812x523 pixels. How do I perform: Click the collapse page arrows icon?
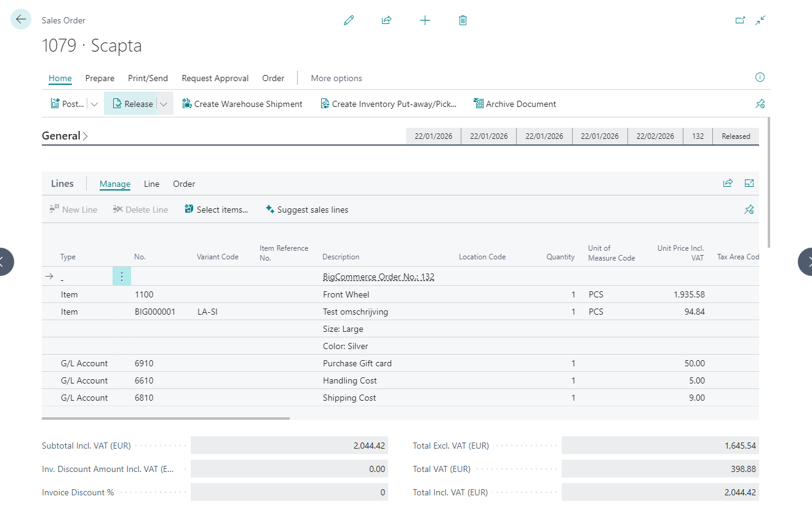[x=761, y=20]
